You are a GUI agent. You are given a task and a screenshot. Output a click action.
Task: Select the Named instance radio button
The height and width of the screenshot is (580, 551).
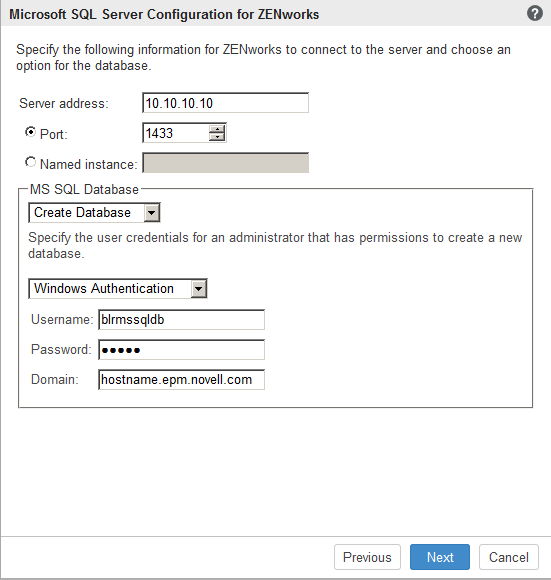(x=30, y=162)
